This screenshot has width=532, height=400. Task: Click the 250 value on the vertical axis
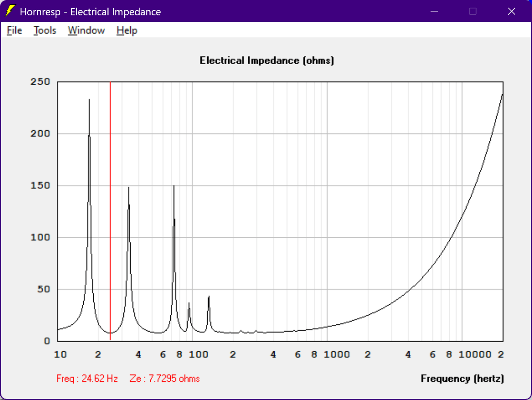[x=40, y=81]
